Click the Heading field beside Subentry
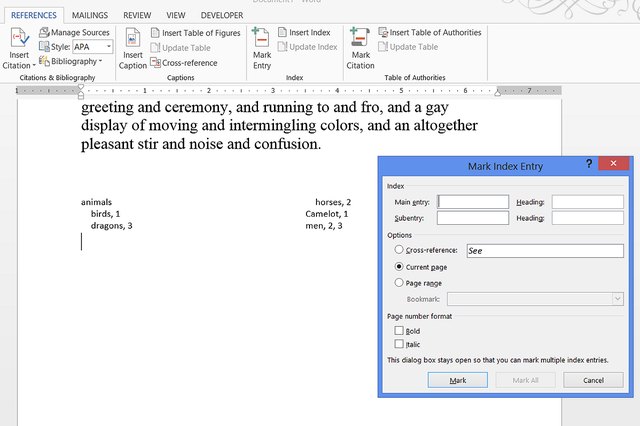The height and width of the screenshot is (426, 640). tap(588, 218)
